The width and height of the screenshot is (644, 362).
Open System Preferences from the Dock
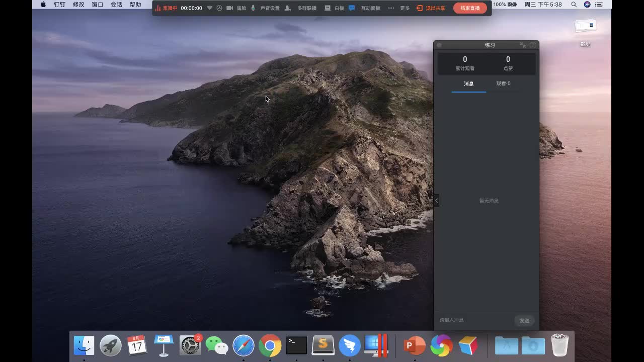[x=190, y=345]
